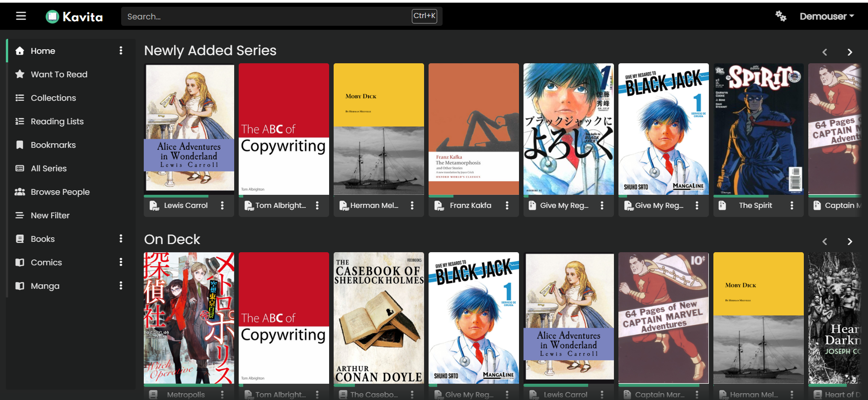Show previous On Deck items
Screen dimensions: 868x400
(825, 242)
